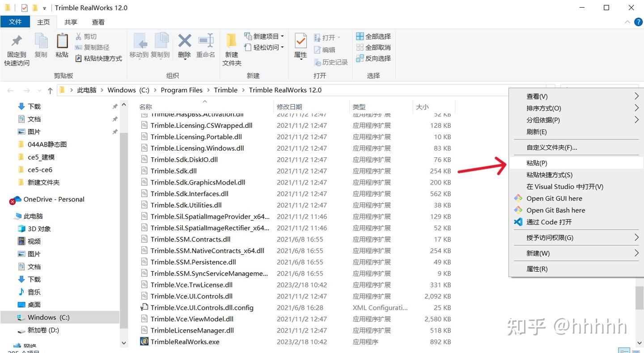Open Properties (属性) from the ribbon

pos(301,46)
